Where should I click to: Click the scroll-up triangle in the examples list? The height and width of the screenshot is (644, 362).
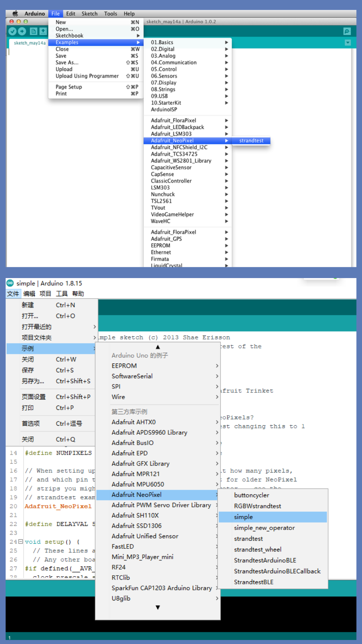(158, 347)
